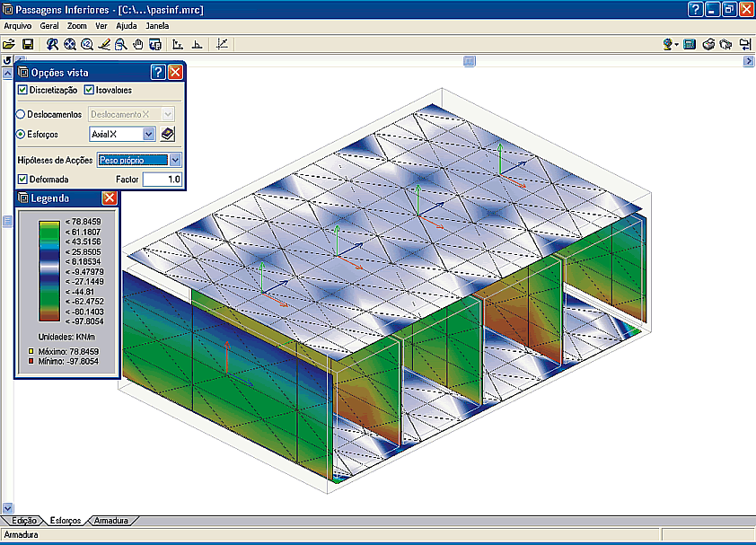Select the Deslocamentos radio button
Image resolution: width=756 pixels, height=545 pixels.
point(21,114)
